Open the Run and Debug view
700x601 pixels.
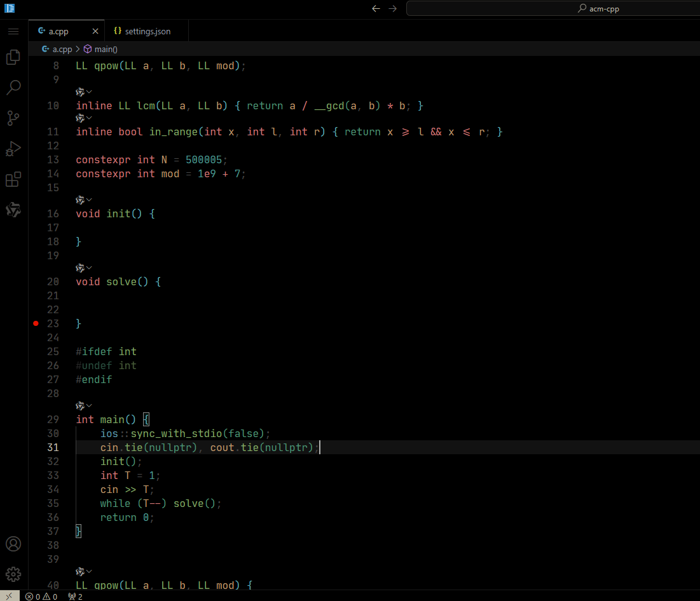[13, 149]
